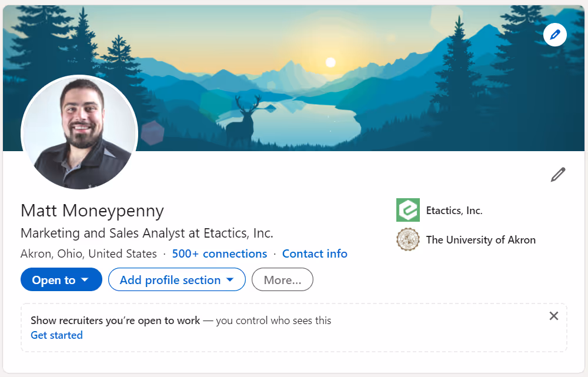The image size is (588, 377).
Task: Select the Etactics, Inc. experience entry
Action: (453, 210)
